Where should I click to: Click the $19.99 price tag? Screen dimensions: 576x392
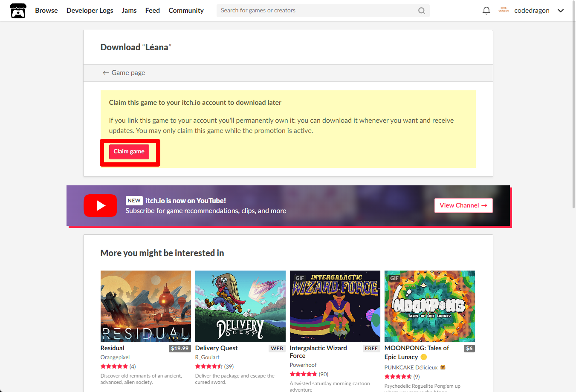coord(180,349)
